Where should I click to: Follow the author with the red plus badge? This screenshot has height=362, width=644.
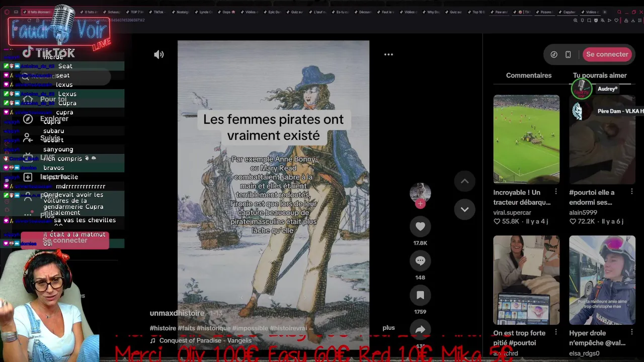[420, 204]
